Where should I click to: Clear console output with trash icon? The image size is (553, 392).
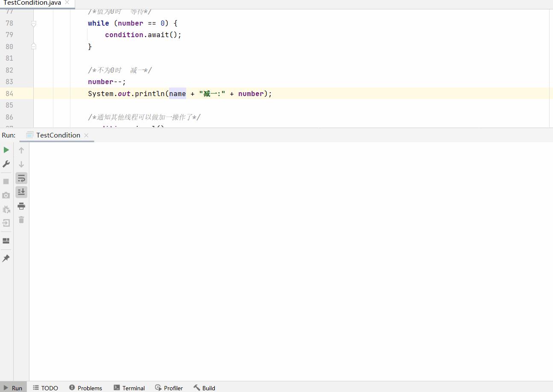(x=21, y=220)
